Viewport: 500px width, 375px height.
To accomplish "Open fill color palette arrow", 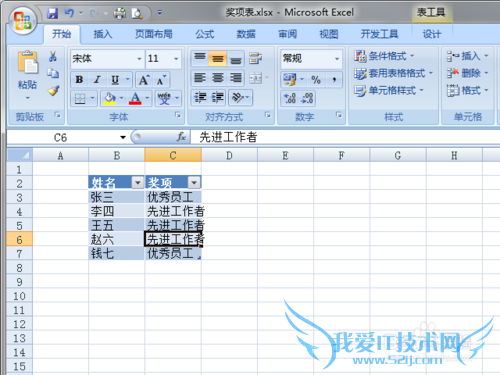I will pyautogui.click(x=121, y=98).
